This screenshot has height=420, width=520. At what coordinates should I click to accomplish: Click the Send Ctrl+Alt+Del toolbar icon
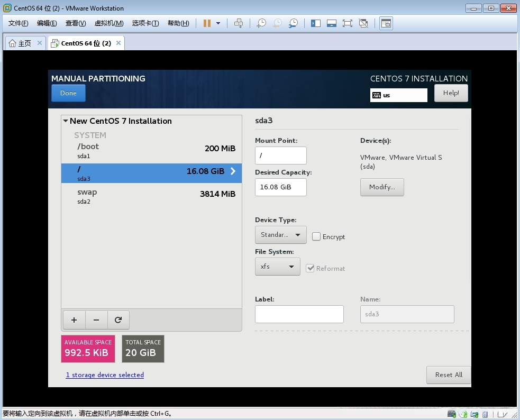point(239,23)
